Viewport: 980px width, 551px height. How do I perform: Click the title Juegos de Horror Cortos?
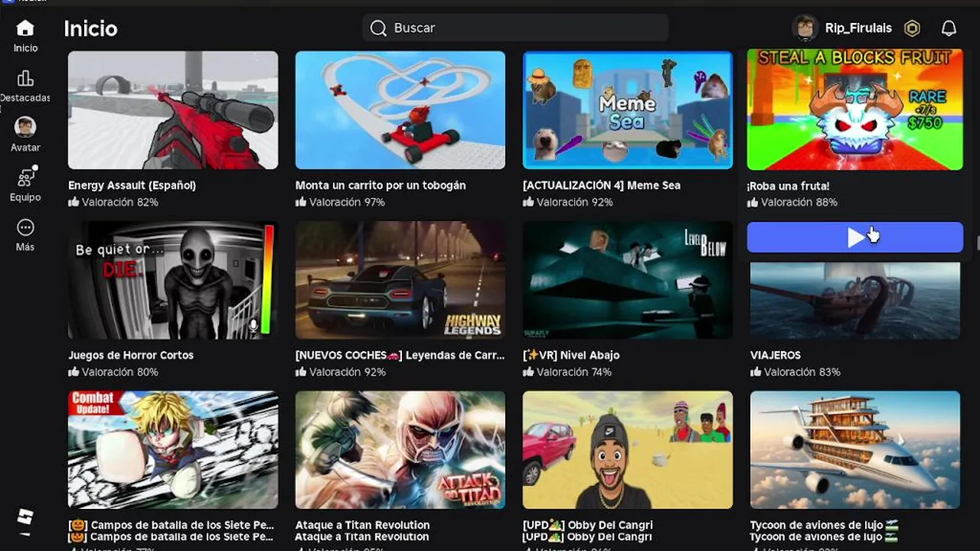click(x=131, y=355)
